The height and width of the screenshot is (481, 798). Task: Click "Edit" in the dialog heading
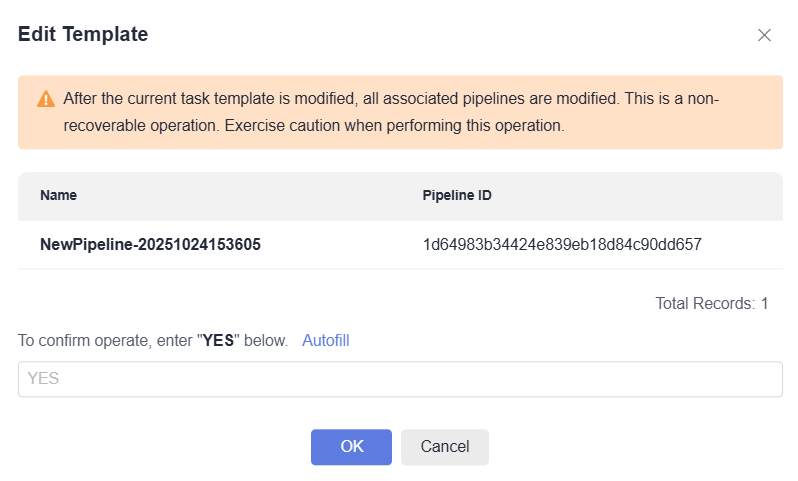[38, 34]
